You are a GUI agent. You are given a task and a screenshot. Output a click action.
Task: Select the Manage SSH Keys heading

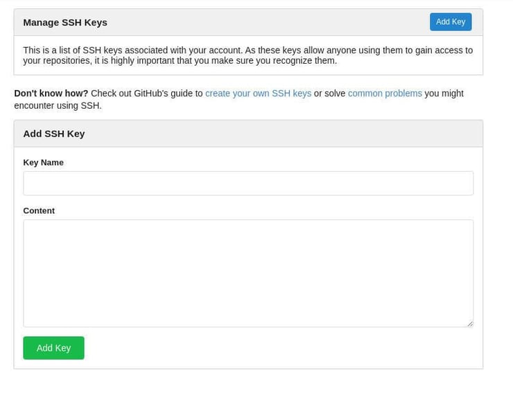(x=65, y=23)
